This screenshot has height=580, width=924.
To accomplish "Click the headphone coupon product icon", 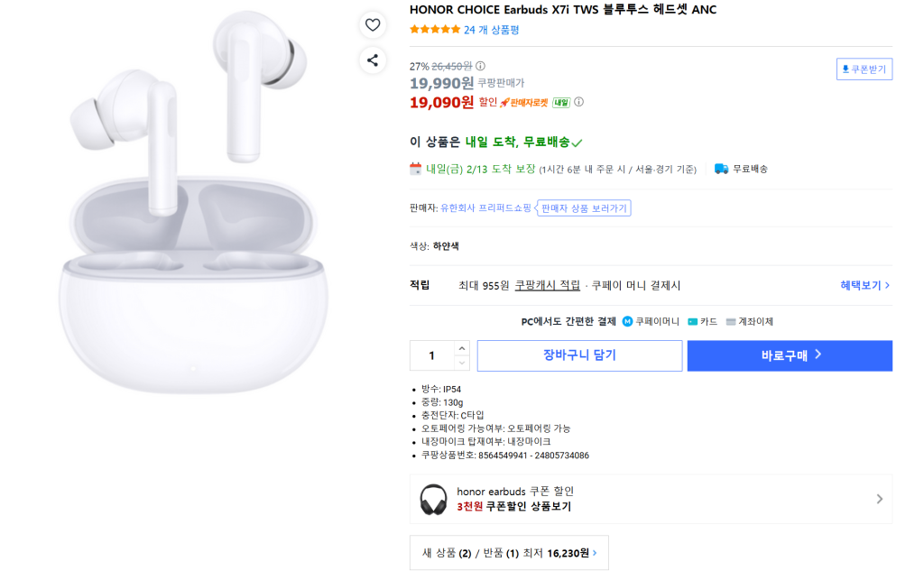I will tap(434, 499).
